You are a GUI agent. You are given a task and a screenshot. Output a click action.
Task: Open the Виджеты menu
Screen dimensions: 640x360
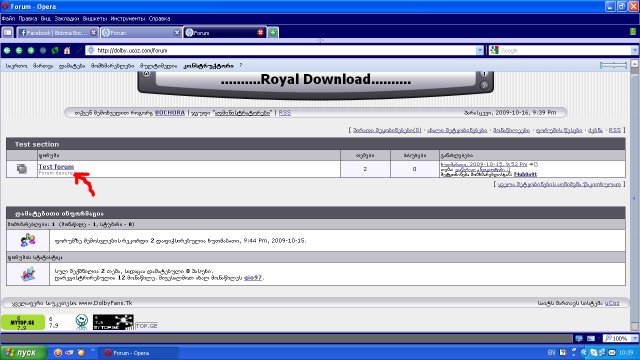95,19
